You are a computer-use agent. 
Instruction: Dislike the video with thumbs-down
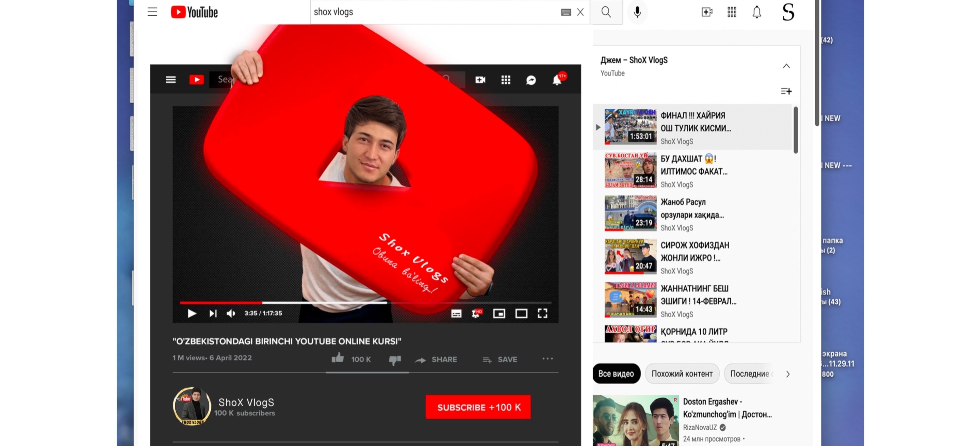click(x=394, y=360)
